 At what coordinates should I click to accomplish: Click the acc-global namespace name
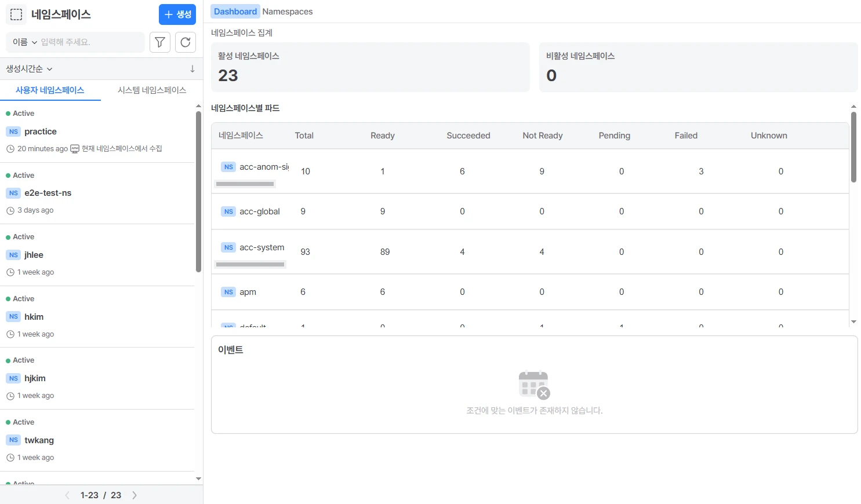click(x=260, y=211)
